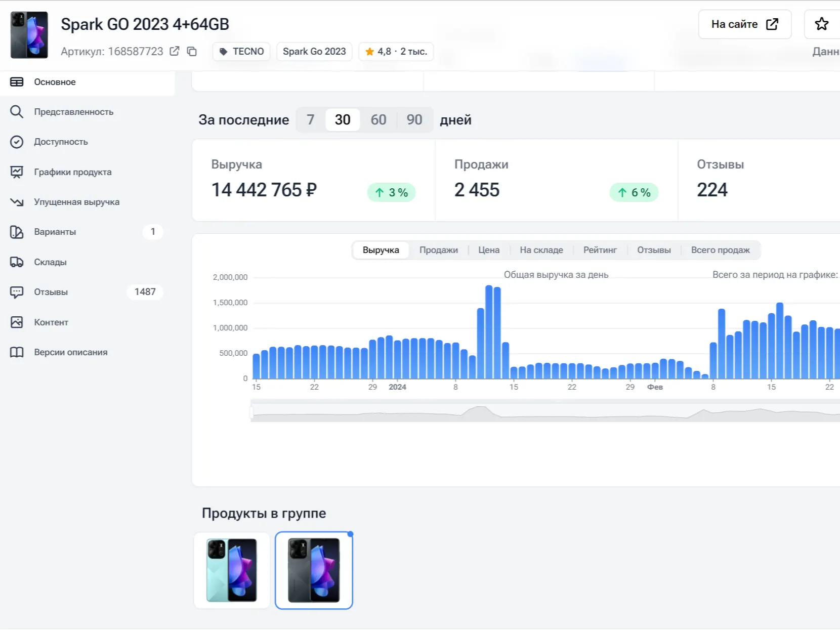Open Контент section in sidebar
The image size is (840, 630).
pos(88,322)
